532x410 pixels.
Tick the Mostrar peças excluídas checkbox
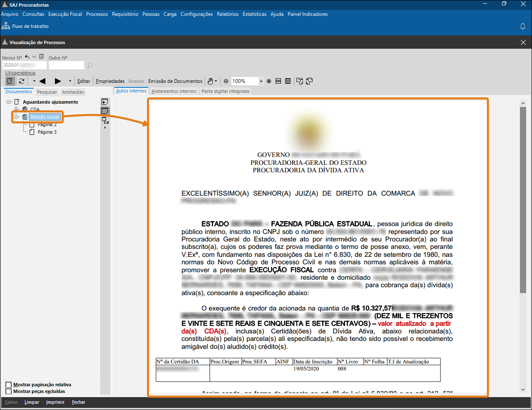click(8, 391)
